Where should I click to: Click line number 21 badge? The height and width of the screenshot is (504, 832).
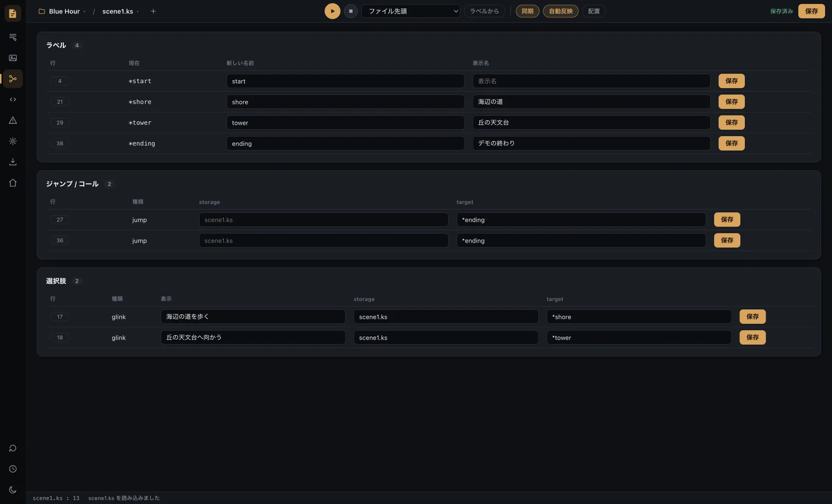tap(60, 101)
